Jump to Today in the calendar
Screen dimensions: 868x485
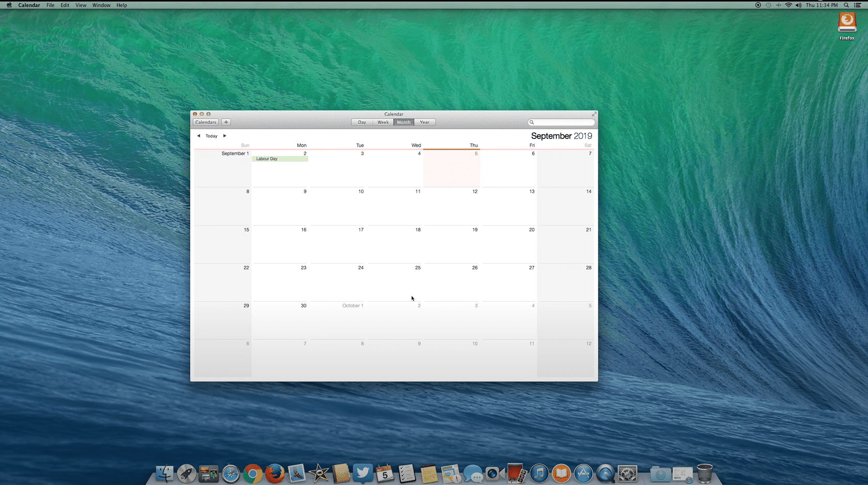pos(211,136)
